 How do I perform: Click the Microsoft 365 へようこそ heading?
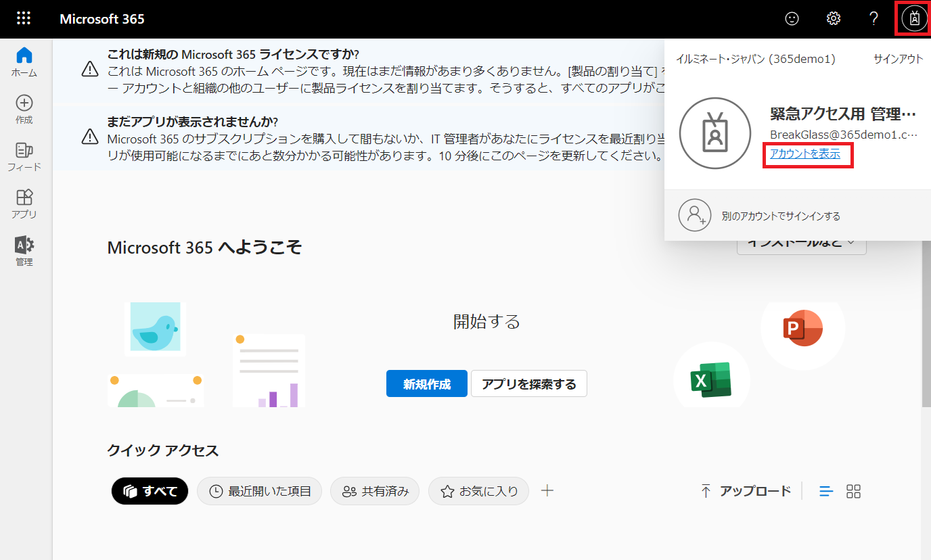click(x=204, y=248)
